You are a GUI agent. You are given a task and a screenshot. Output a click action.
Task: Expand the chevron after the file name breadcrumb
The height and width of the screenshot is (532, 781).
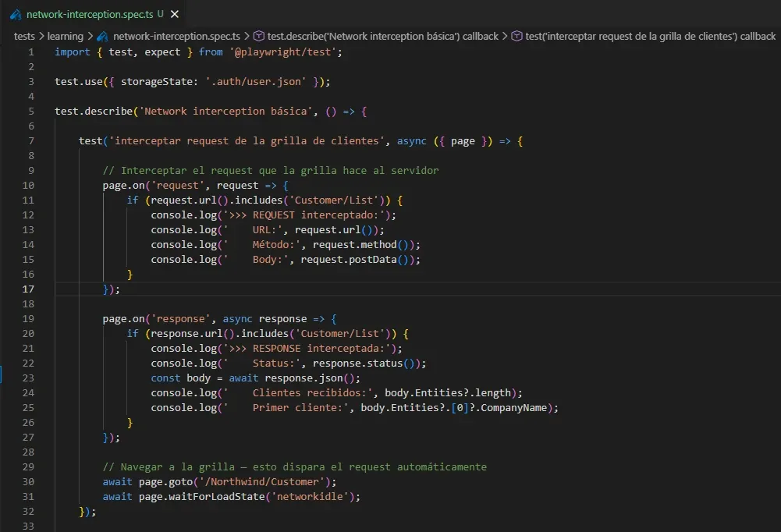coord(247,37)
